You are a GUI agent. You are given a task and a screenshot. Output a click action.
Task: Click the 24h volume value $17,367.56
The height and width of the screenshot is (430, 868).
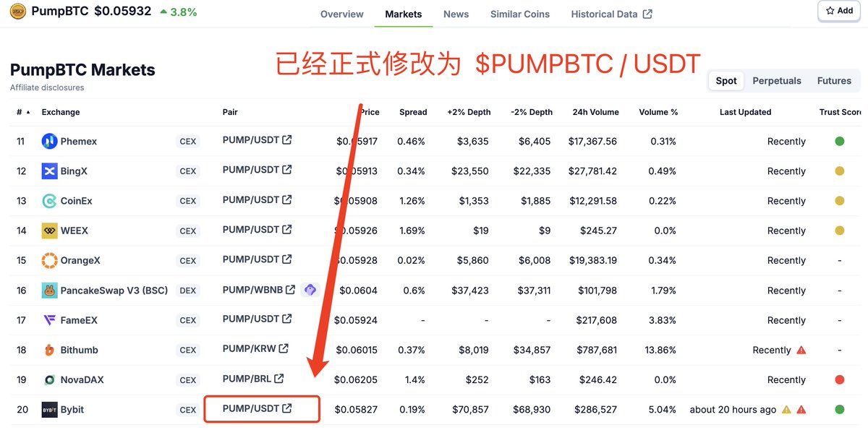pos(592,141)
